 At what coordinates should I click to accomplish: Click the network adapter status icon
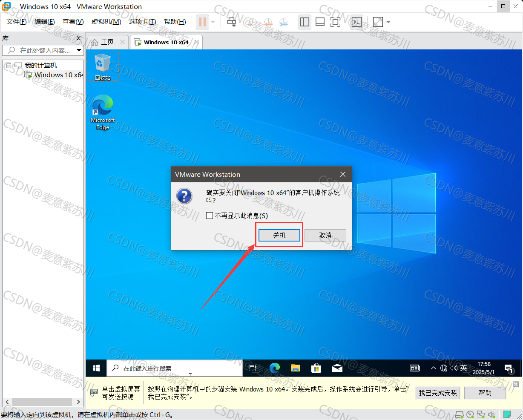tap(481, 414)
